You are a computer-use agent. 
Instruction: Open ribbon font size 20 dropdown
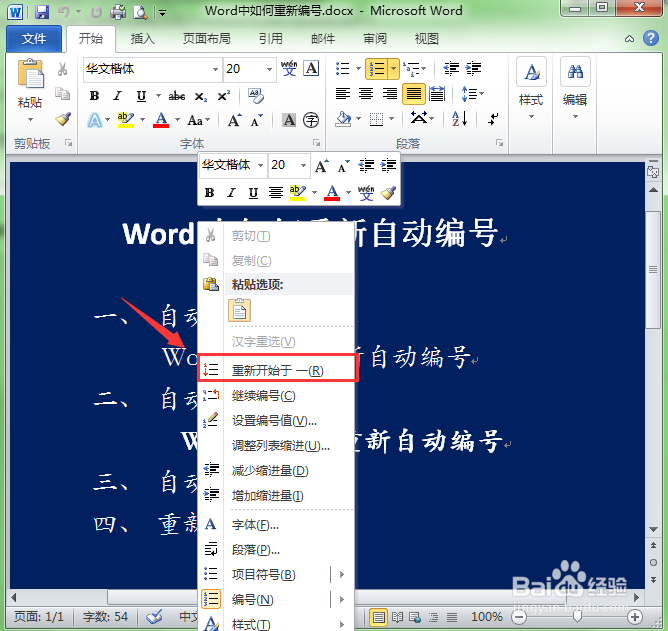pyautogui.click(x=269, y=69)
